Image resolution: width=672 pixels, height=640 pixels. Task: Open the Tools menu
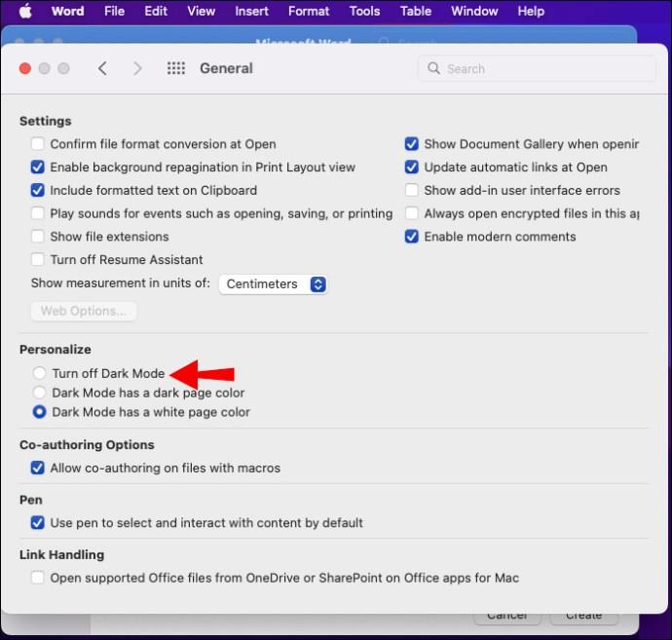pyautogui.click(x=364, y=11)
